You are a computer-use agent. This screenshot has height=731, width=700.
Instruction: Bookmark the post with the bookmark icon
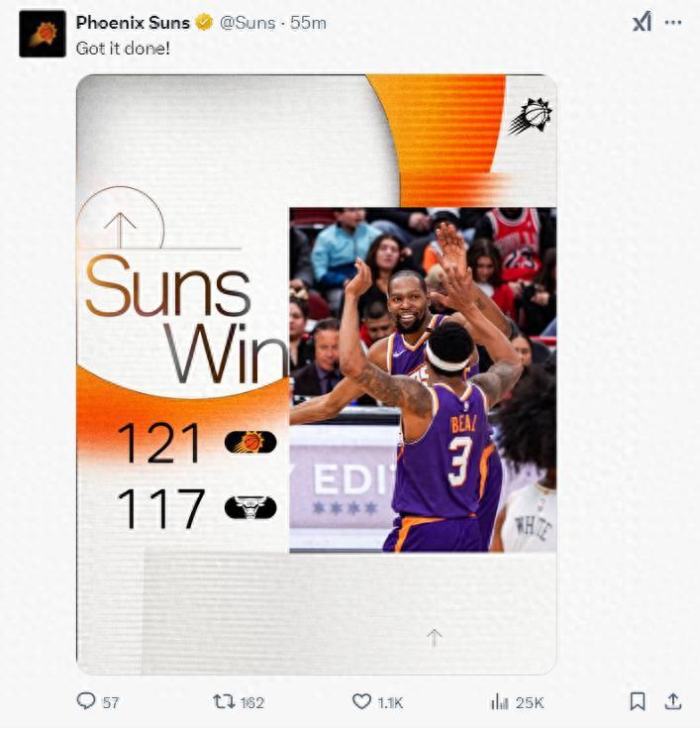click(x=638, y=701)
